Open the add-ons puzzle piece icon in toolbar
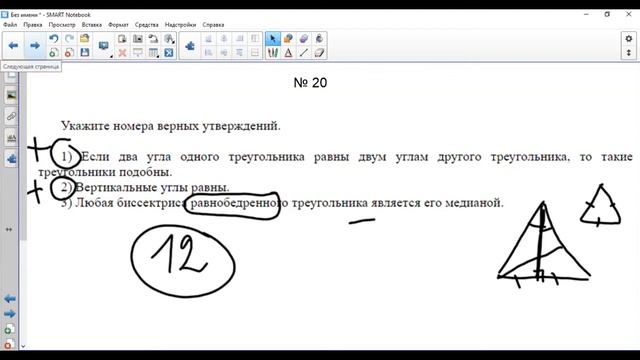This screenshot has width=640, height=360. click(x=190, y=46)
